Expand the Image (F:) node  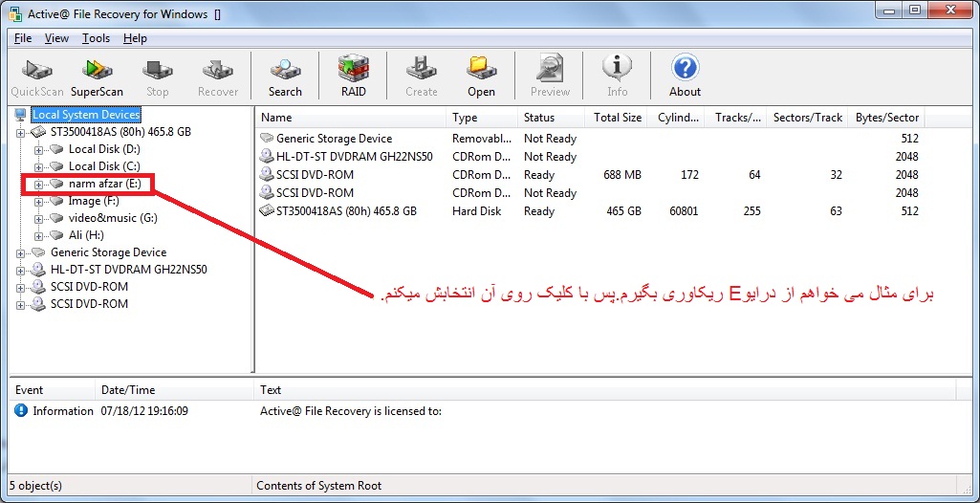[38, 201]
